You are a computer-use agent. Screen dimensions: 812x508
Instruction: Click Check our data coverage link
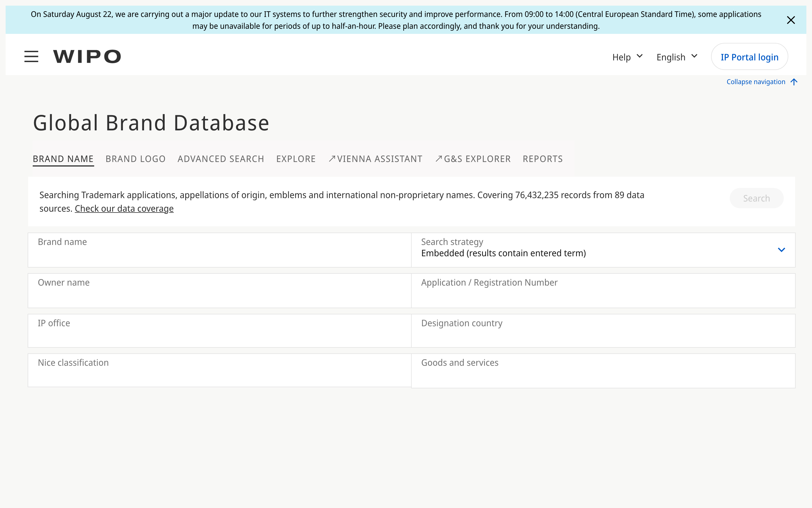point(124,209)
